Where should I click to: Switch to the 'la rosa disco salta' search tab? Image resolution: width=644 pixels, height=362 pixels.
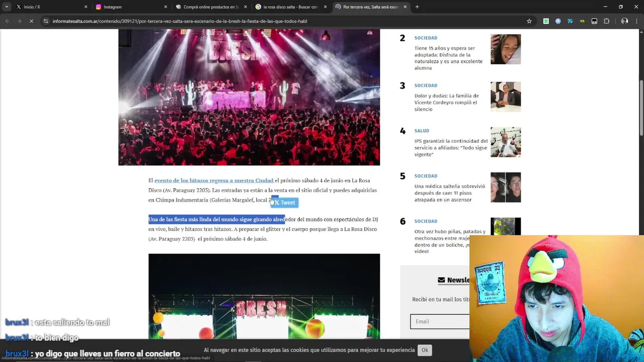(291, 7)
